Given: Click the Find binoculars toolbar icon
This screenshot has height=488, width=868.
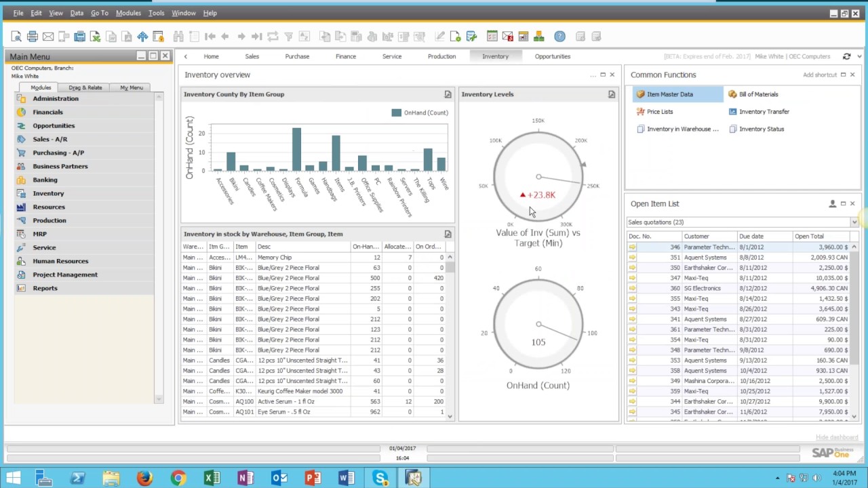Looking at the screenshot, I should tap(178, 37).
